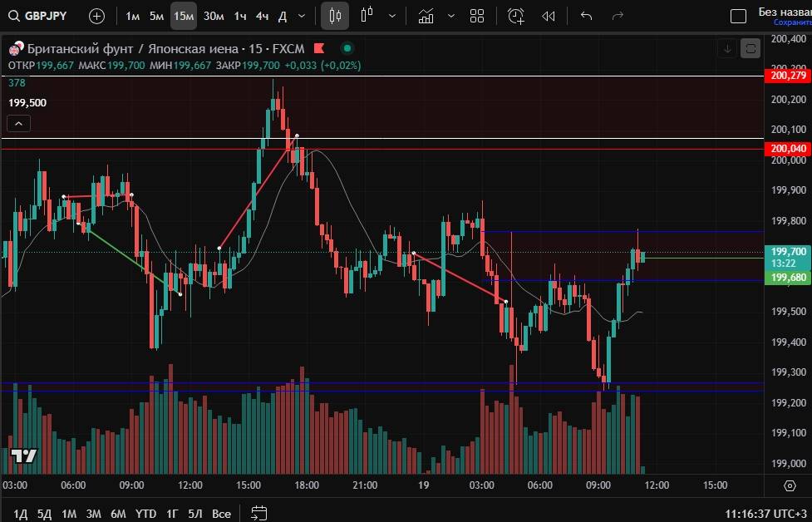The height and width of the screenshot is (522, 812).
Task: Switch to the 4ч timeframe
Action: [262, 16]
